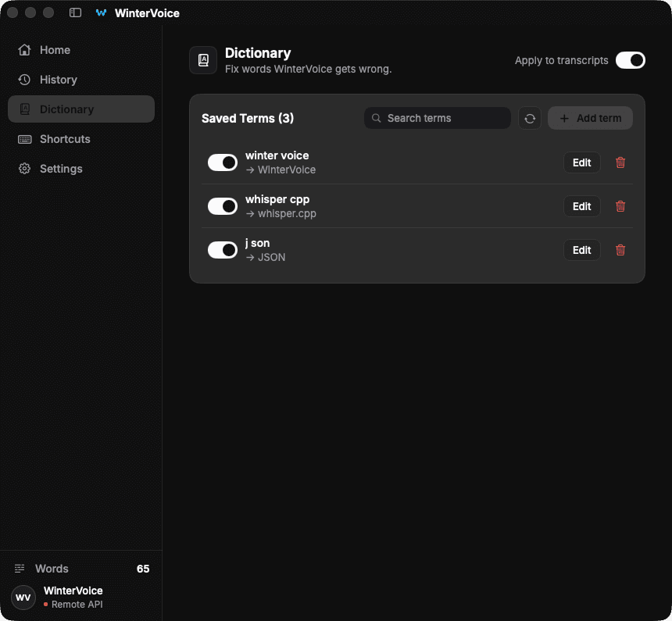Go to Home in the sidebar
The width and height of the screenshot is (672, 621).
(81, 50)
